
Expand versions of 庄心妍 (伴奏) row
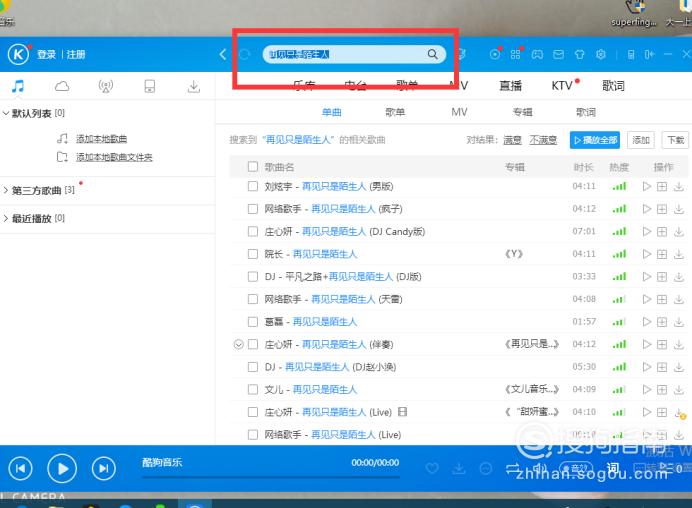coord(238,344)
